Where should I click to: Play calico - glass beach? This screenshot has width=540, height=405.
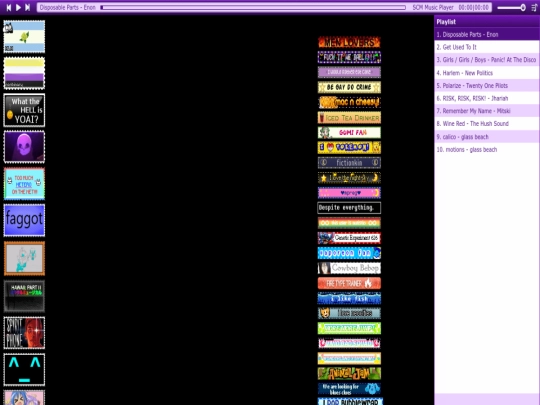tap(487, 137)
